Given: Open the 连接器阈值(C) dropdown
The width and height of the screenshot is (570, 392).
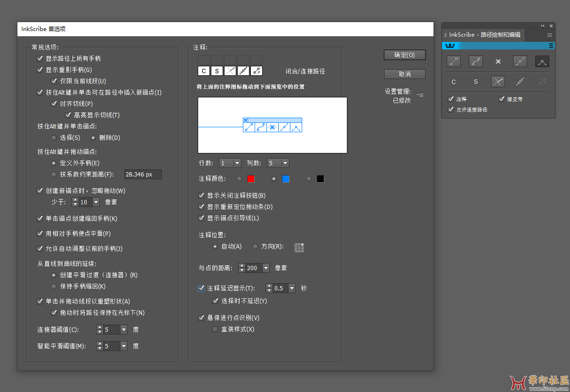Looking at the screenshot, I should point(124,329).
